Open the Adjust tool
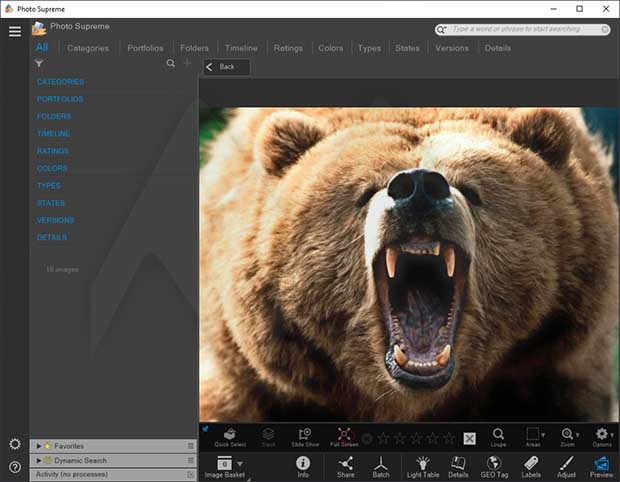 (566, 467)
